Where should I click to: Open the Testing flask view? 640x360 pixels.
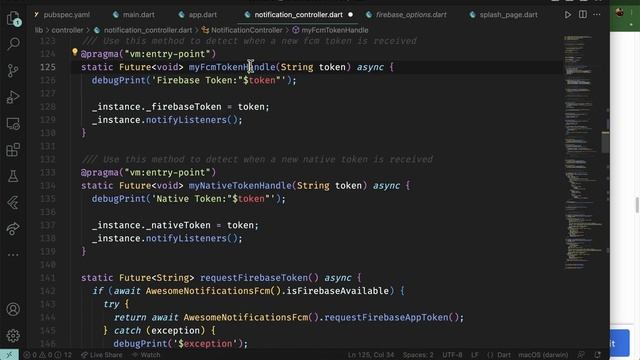(13, 176)
